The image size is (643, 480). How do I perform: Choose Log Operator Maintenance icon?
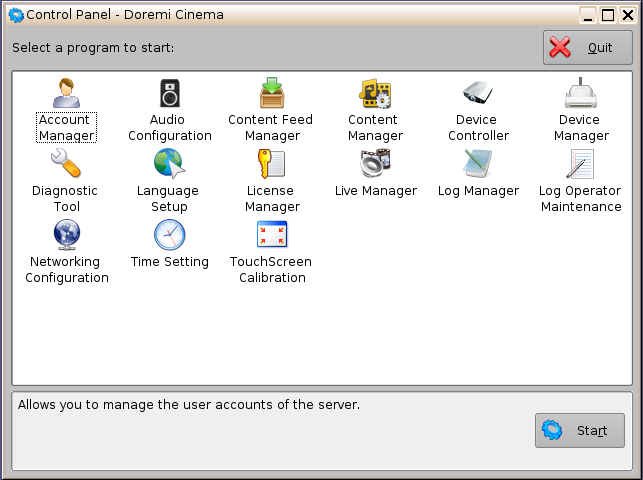click(x=581, y=163)
